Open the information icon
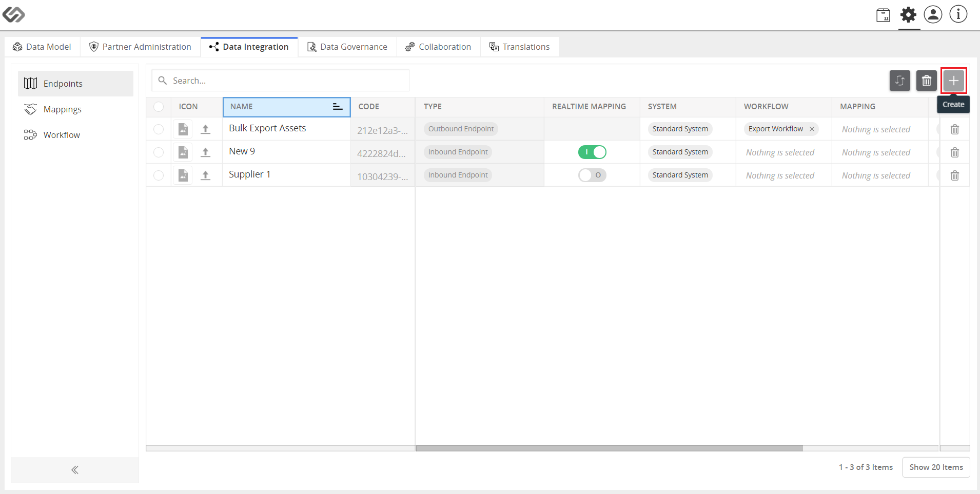 click(958, 14)
